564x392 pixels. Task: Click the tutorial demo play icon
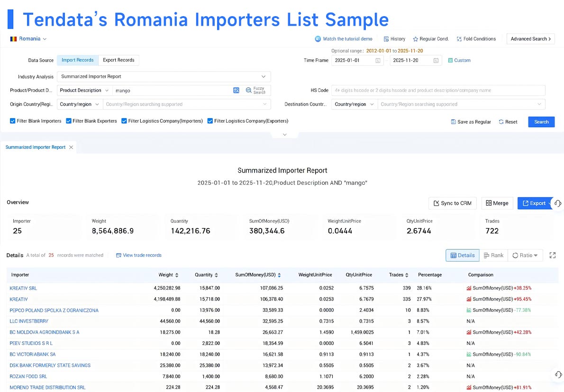click(318, 39)
